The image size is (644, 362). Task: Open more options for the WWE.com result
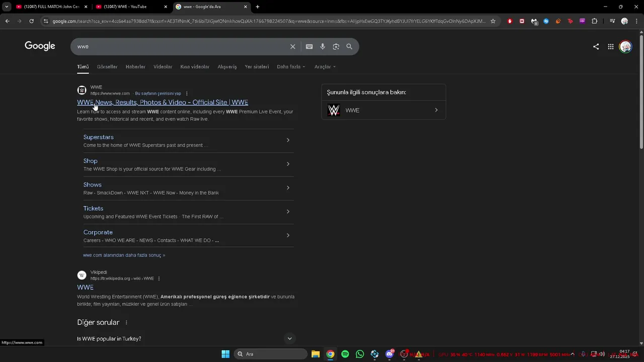click(187, 94)
